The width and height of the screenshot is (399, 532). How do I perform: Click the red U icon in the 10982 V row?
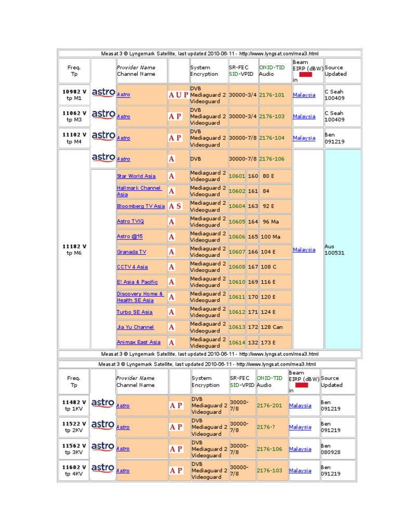coord(179,95)
